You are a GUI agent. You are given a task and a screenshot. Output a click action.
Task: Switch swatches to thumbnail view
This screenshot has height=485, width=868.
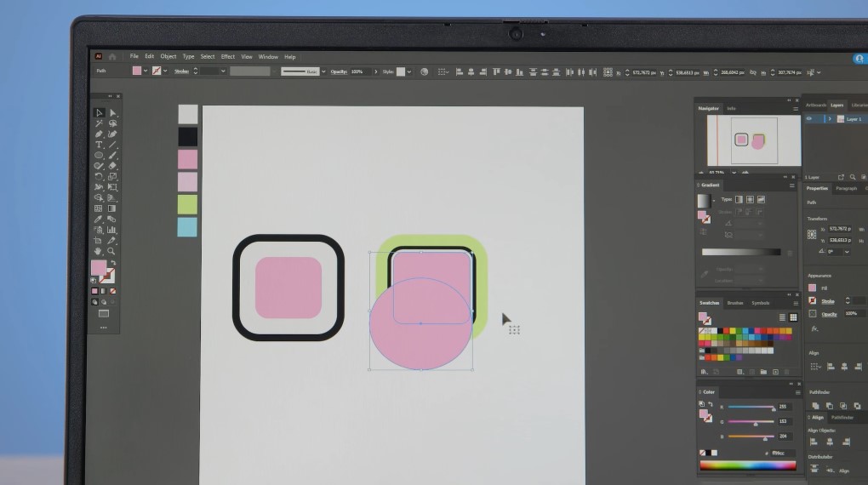(793, 317)
